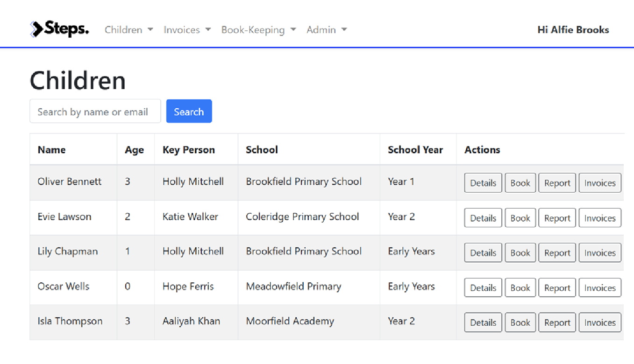This screenshot has width=634, height=364.
Task: Select the Name column header
Action: (51, 150)
